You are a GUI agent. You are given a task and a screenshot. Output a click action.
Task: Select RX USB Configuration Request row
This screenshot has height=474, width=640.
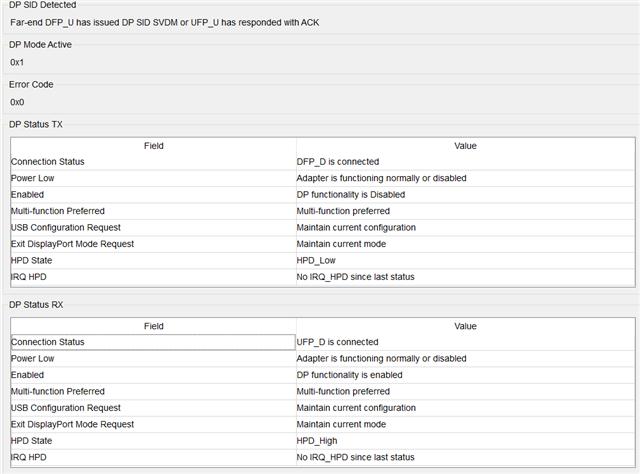323,408
